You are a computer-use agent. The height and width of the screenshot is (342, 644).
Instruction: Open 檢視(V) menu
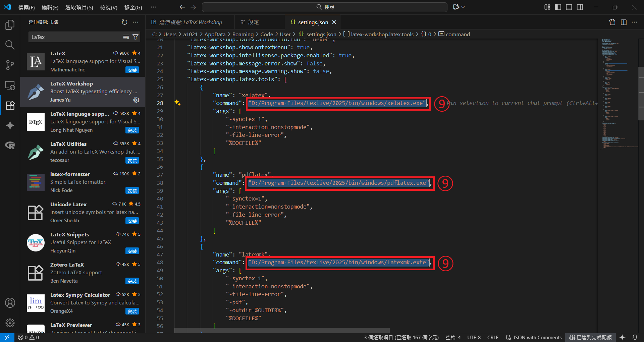click(109, 7)
